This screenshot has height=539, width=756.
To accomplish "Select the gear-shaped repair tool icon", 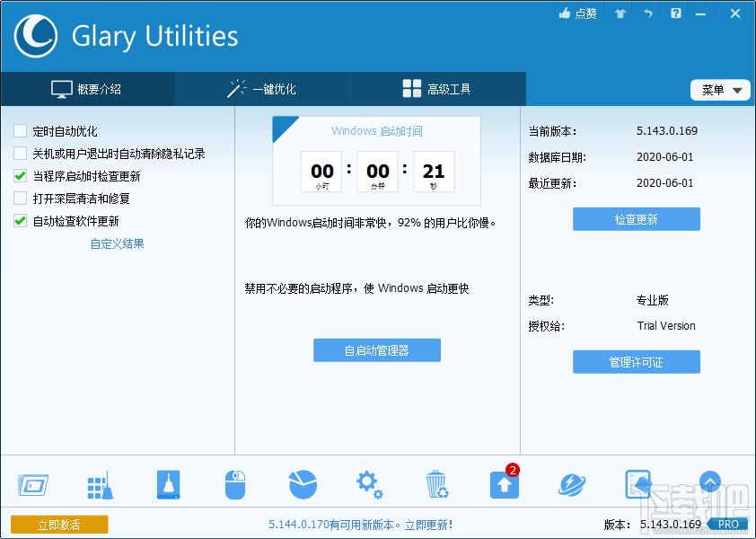I will tap(369, 483).
